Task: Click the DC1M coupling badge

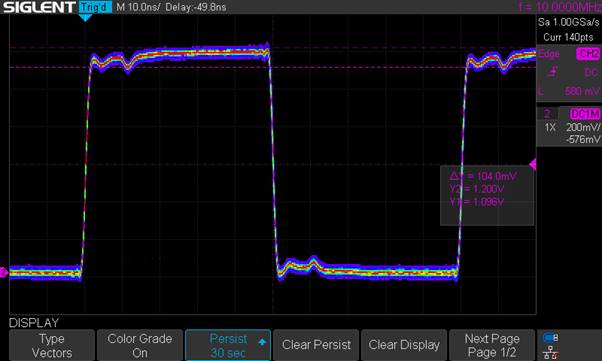Action: point(585,114)
